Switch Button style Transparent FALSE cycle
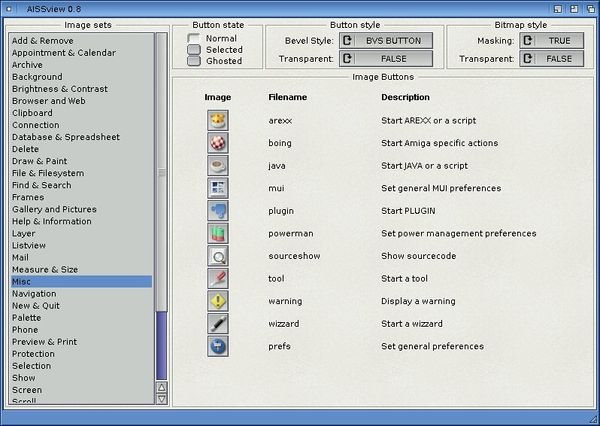The height and width of the screenshot is (426, 600). click(x=386, y=59)
